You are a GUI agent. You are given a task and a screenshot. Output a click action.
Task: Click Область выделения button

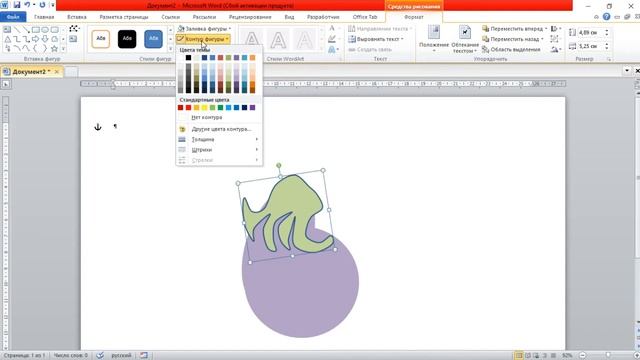click(511, 49)
